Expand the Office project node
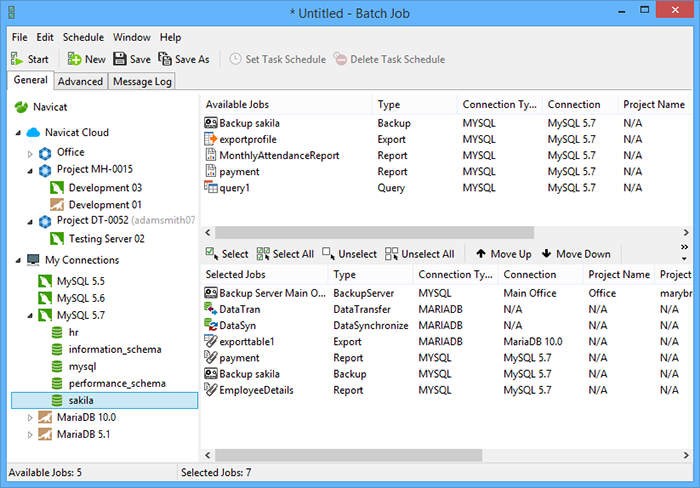This screenshot has width=700, height=488. [30, 154]
